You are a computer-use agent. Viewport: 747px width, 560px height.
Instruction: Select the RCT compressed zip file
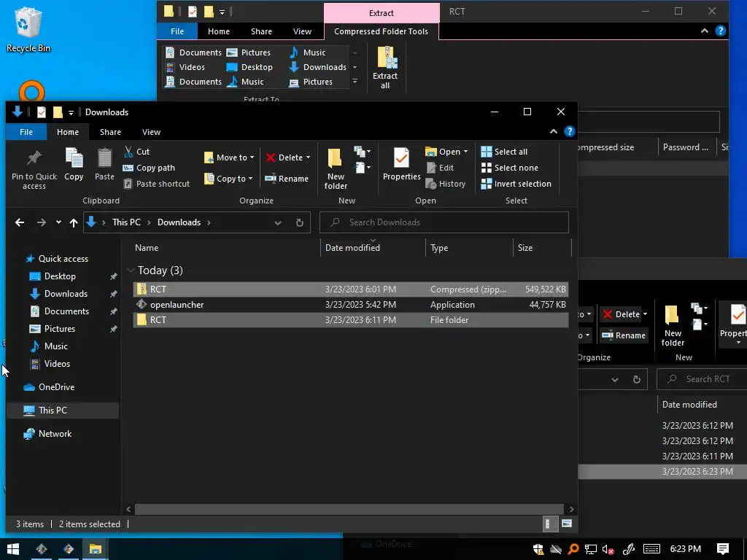pos(351,289)
